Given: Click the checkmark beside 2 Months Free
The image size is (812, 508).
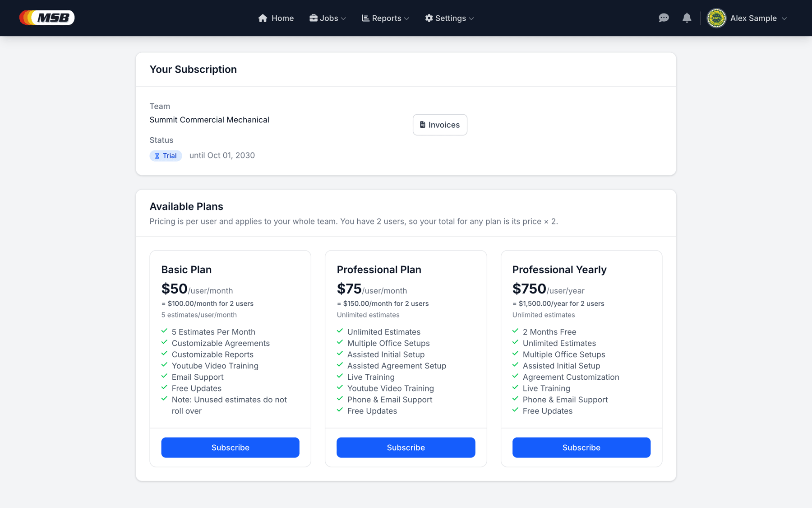Looking at the screenshot, I should point(515,331).
